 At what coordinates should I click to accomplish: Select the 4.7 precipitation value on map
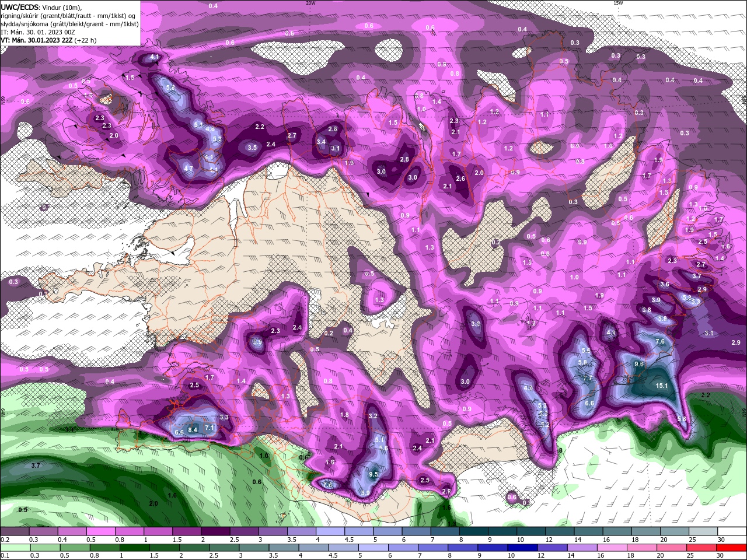[x=189, y=169]
